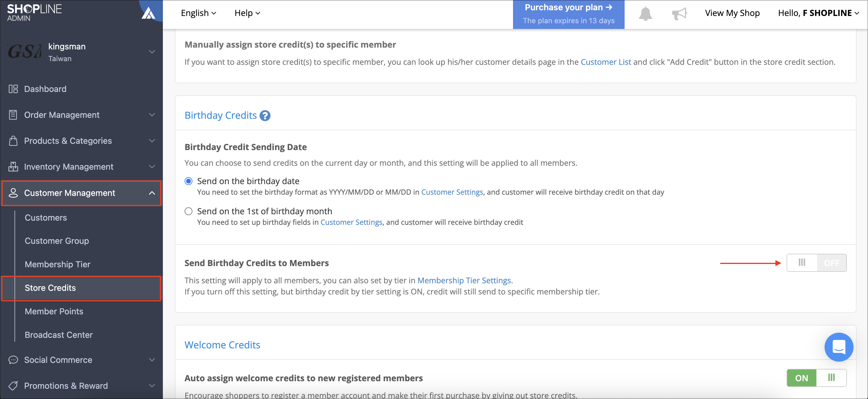Select Send on the 1st of birthday month

[x=188, y=211]
